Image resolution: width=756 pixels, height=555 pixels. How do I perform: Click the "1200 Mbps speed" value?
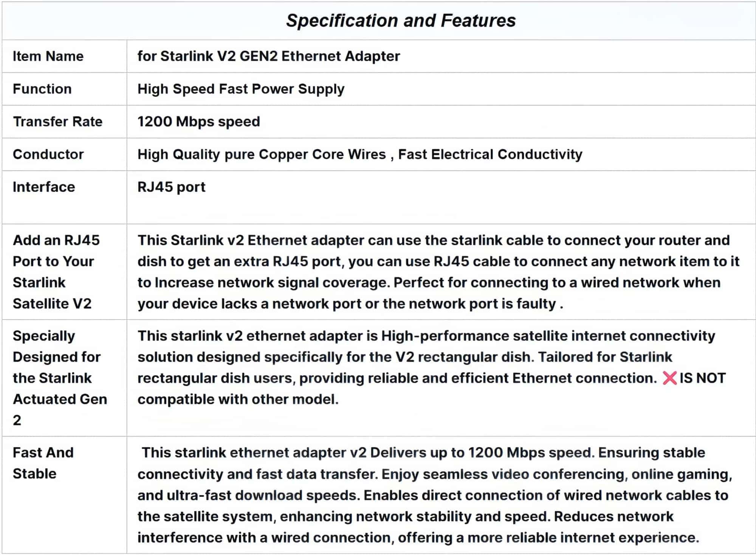point(198,121)
